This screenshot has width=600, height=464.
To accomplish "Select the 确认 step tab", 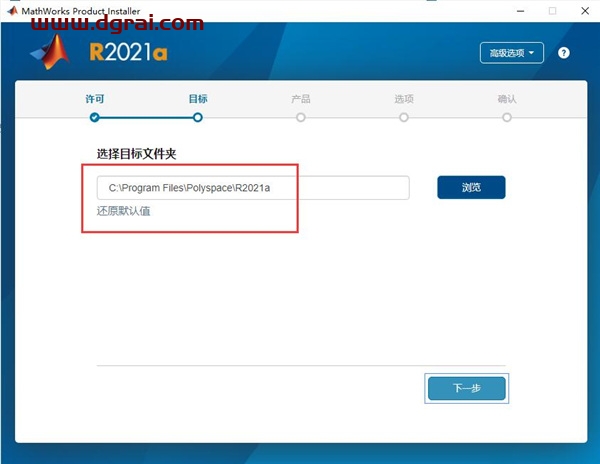I will click(507, 99).
